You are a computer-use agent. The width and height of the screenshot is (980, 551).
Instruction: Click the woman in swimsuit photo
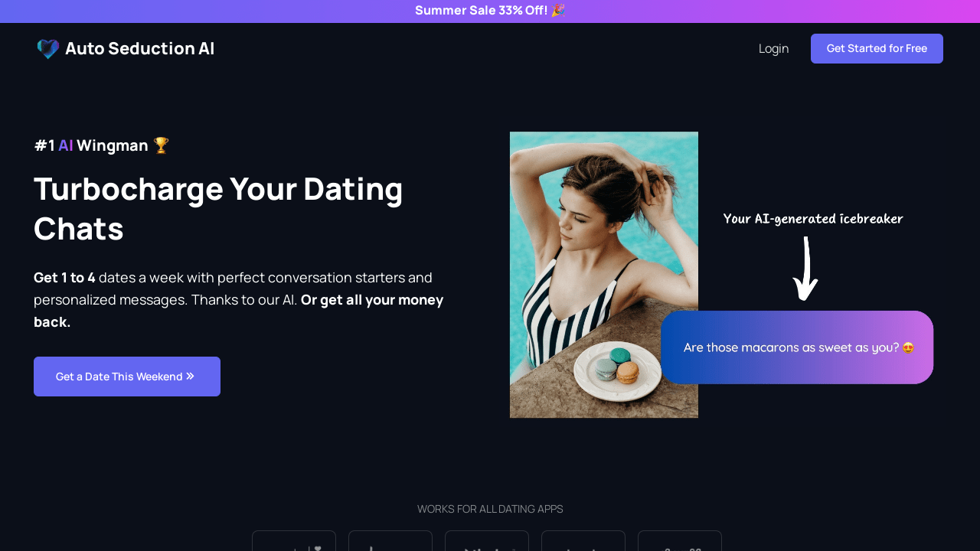(604, 275)
